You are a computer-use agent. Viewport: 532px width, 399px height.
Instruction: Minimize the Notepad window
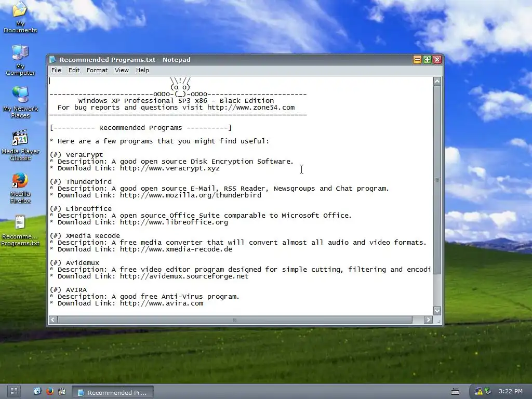[x=417, y=60]
